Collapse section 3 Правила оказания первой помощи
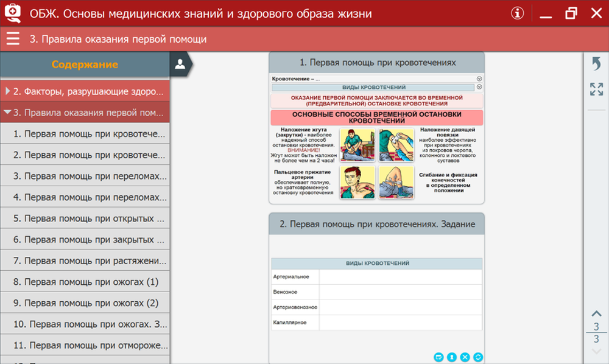This screenshot has width=609, height=364. tap(85, 113)
